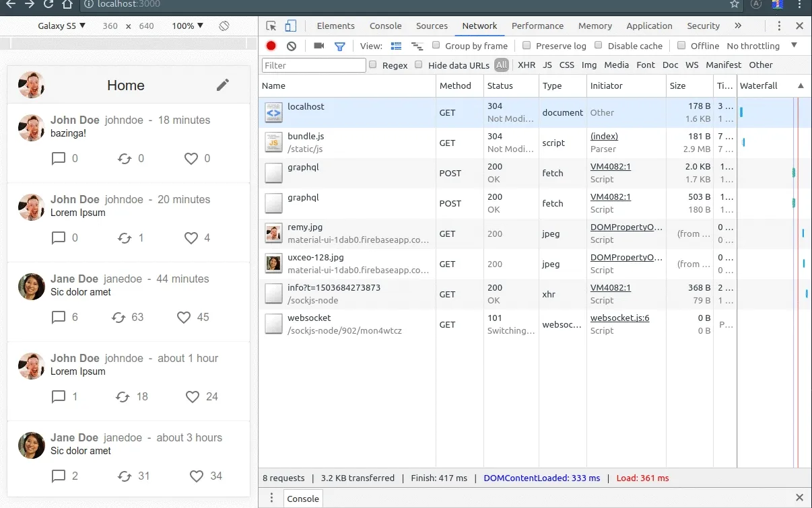This screenshot has height=508, width=812.
Task: Open the 100% zoom level dropdown
Action: click(x=187, y=26)
